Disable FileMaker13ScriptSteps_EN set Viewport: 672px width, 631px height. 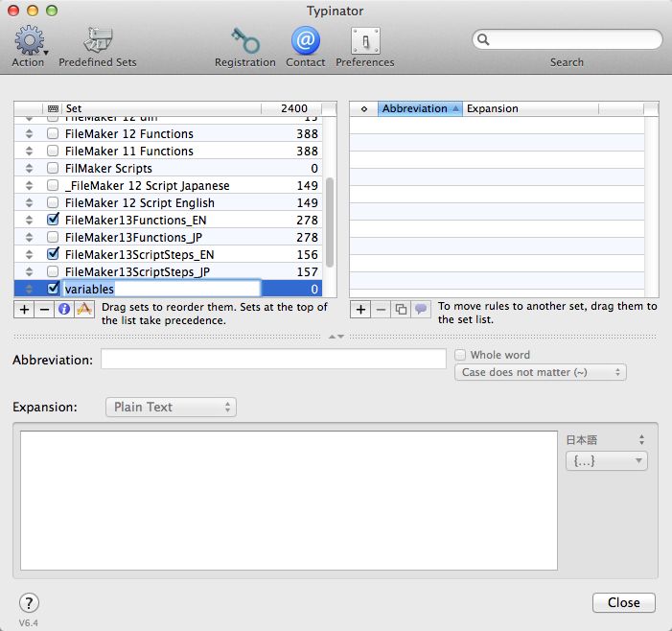(x=53, y=254)
